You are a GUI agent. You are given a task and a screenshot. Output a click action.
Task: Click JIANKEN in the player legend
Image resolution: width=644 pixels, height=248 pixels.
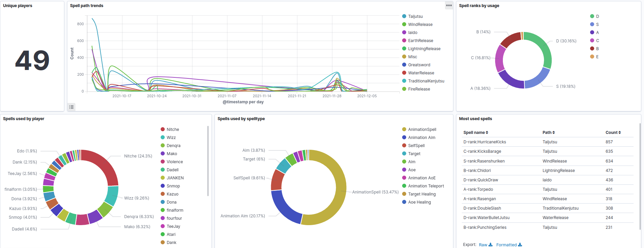tap(175, 178)
